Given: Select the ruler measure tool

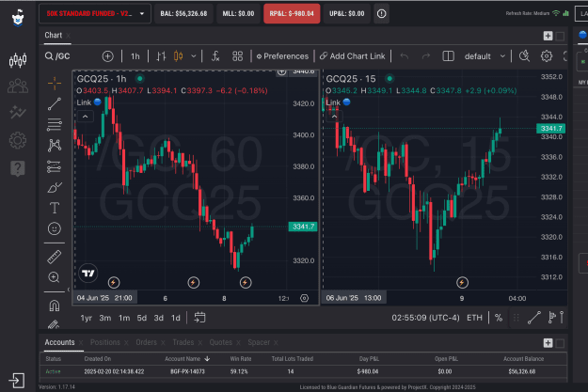Looking at the screenshot, I should [55, 257].
